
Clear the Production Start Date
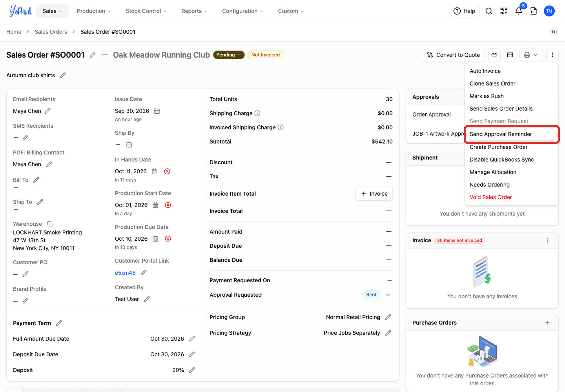(168, 205)
